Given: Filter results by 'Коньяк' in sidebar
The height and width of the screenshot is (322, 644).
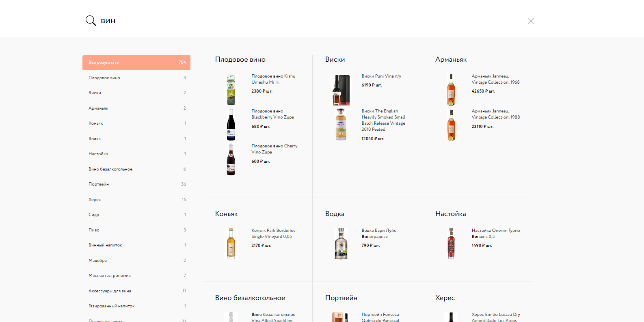Looking at the screenshot, I should (136, 123).
